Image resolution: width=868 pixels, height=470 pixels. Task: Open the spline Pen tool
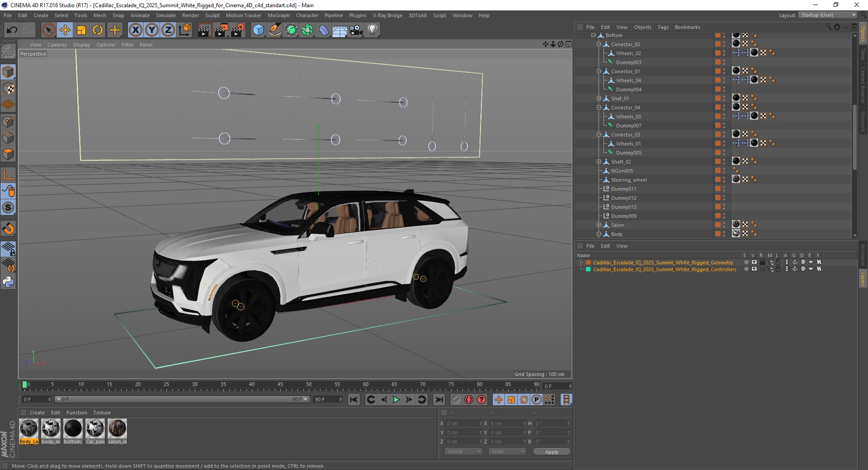tap(275, 30)
